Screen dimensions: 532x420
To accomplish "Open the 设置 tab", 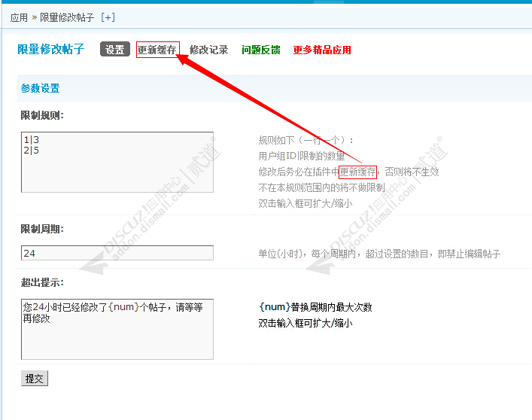I will [115, 50].
